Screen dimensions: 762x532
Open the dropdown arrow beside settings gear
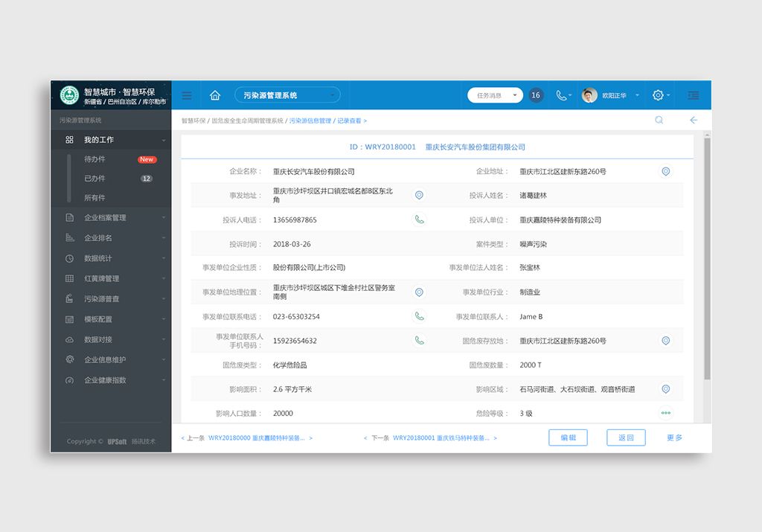(x=669, y=95)
